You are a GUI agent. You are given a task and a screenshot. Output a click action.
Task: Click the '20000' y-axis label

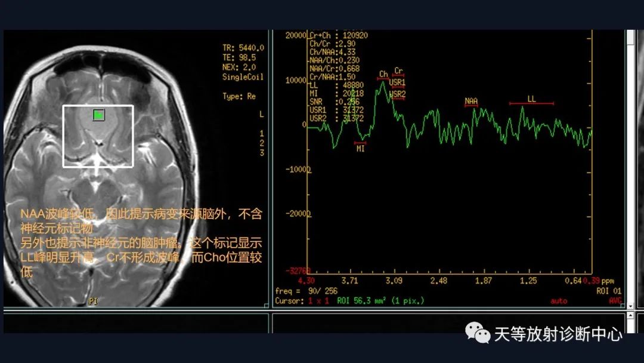(296, 36)
